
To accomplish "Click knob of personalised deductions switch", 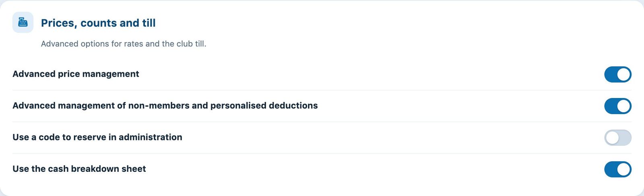I will click(x=623, y=106).
